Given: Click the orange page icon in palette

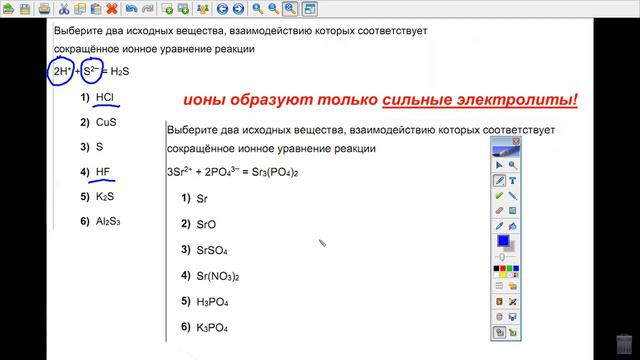Looking at the screenshot, I should coord(499,302).
